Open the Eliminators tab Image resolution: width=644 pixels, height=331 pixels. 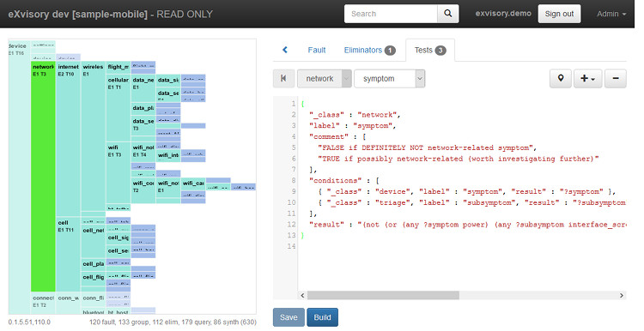pos(369,50)
